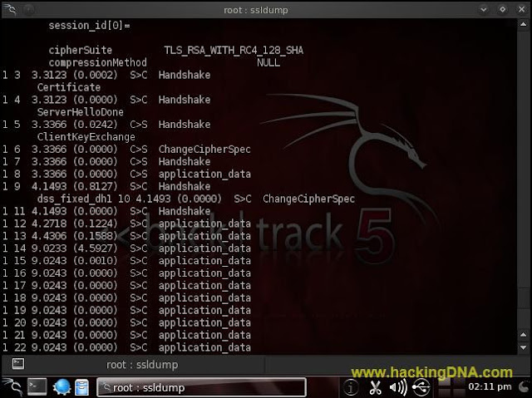This screenshot has height=398, width=532.
Task: Launch the terminal from the taskbar
Action: pos(37,387)
